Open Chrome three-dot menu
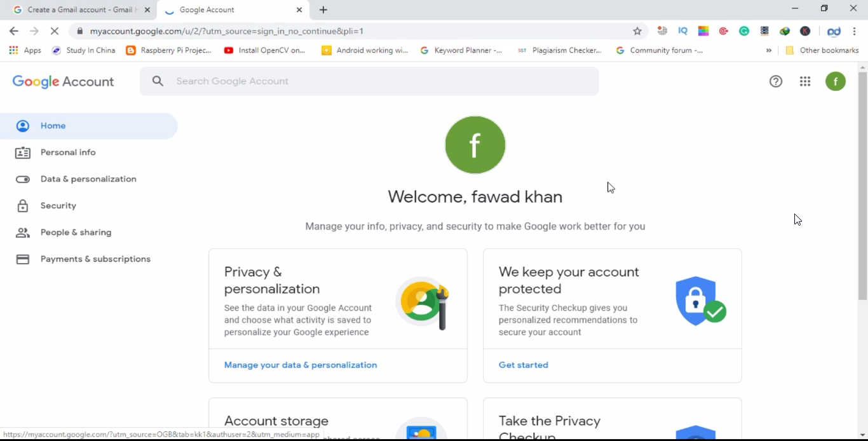Viewport: 868px width, 441px height. (x=855, y=31)
